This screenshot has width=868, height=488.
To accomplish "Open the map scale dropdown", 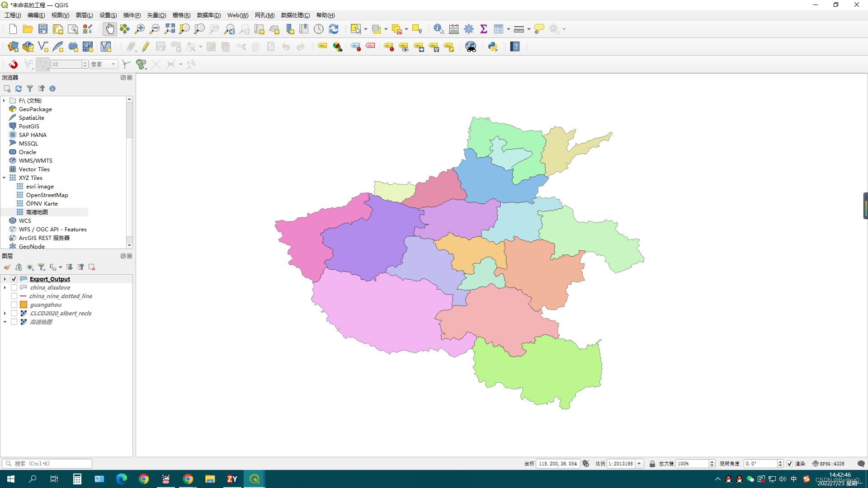I will coord(639,464).
